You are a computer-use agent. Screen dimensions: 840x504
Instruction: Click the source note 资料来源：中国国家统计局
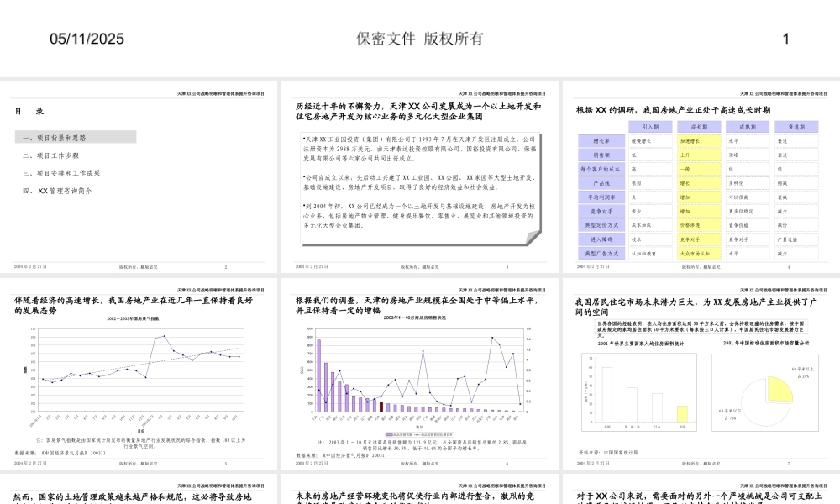[x=608, y=453]
